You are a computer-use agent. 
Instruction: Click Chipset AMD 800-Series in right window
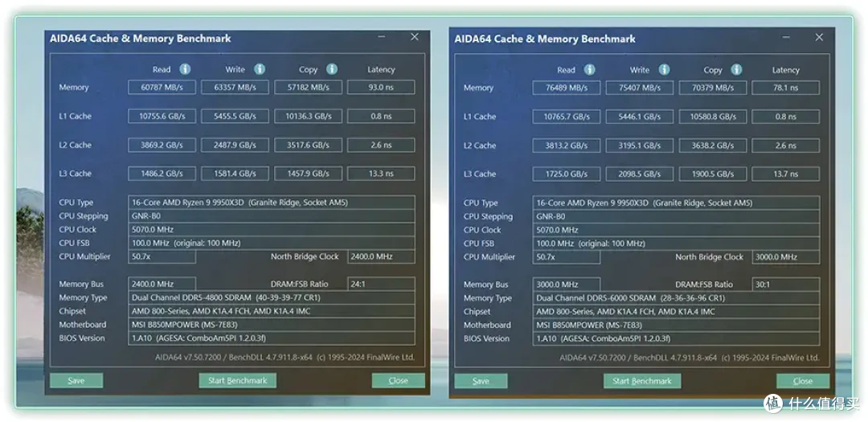(x=676, y=311)
